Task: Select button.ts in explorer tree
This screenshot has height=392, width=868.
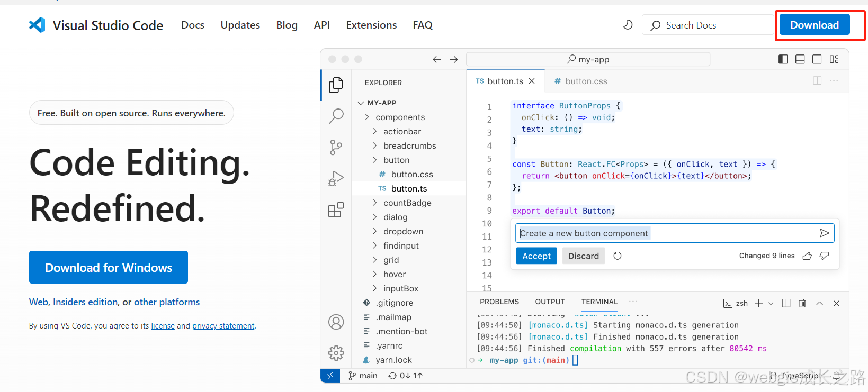Action: 409,188
